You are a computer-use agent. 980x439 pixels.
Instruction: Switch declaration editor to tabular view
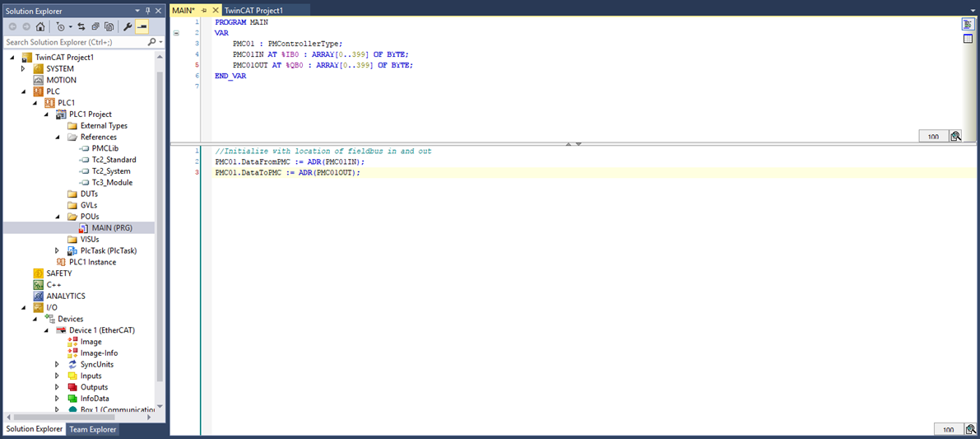968,39
